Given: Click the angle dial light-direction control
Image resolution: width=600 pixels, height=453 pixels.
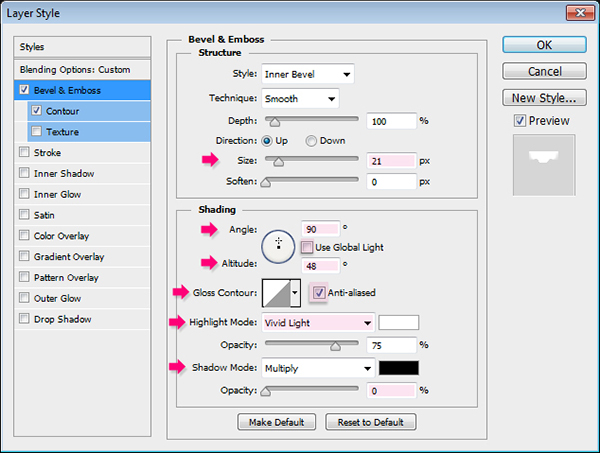Looking at the screenshot, I should [x=278, y=246].
